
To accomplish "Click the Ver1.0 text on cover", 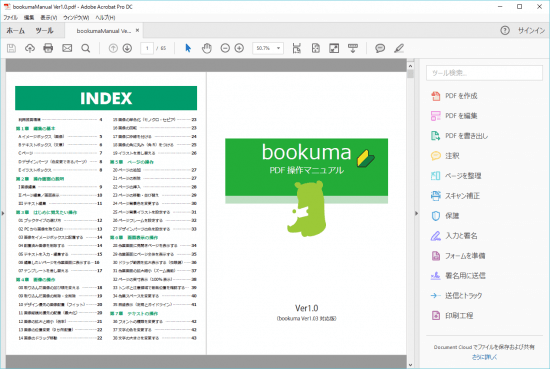I will (307, 308).
